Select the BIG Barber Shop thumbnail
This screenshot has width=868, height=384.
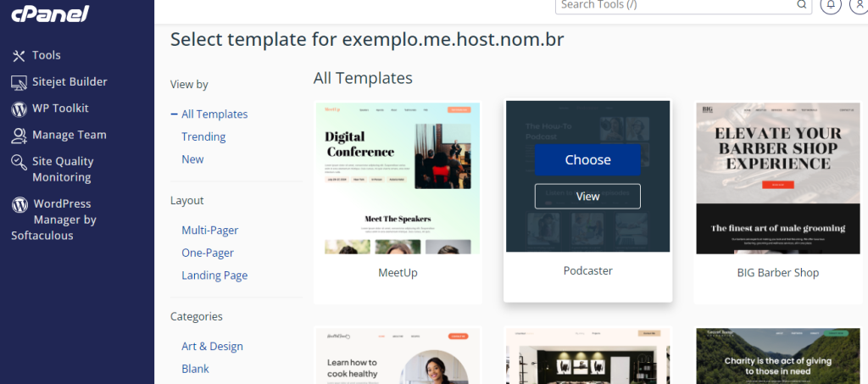click(778, 178)
